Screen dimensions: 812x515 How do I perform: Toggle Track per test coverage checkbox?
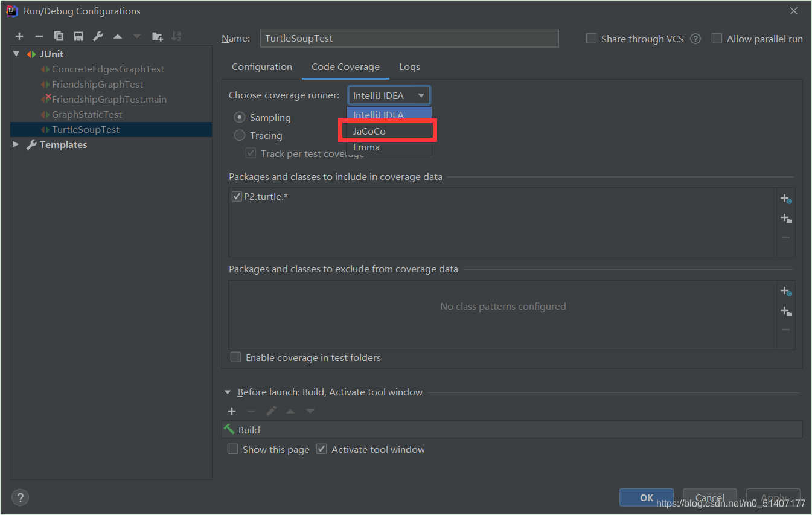(x=251, y=153)
